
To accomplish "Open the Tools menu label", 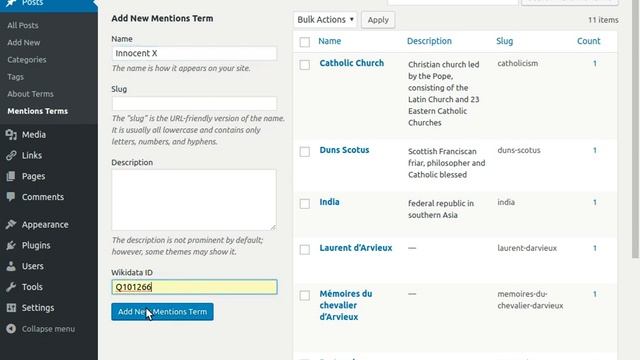I will pos(32,287).
